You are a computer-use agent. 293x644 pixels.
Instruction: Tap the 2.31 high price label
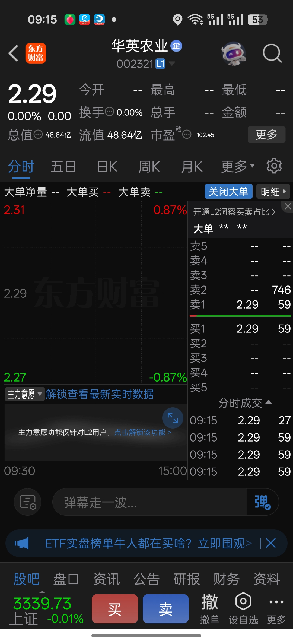tap(14, 210)
